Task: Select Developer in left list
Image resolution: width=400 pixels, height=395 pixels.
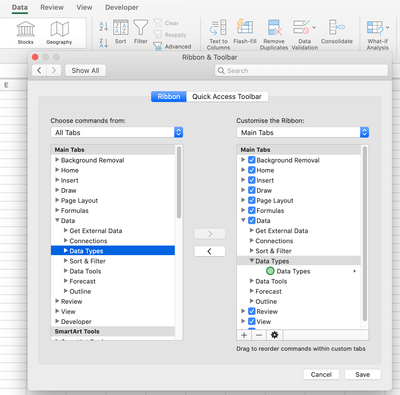Action: tap(76, 322)
